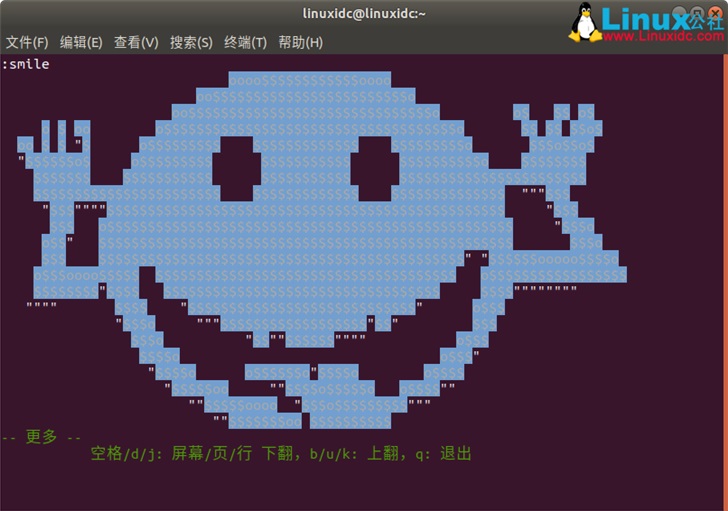Click the smiley's right eye hole
Image resolution: width=728 pixels, height=511 pixels.
click(375, 165)
